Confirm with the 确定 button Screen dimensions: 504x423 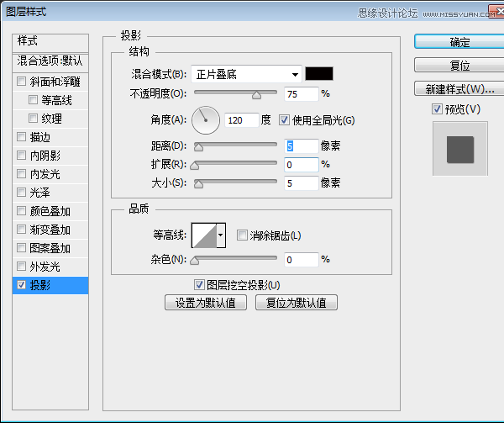[x=459, y=42]
